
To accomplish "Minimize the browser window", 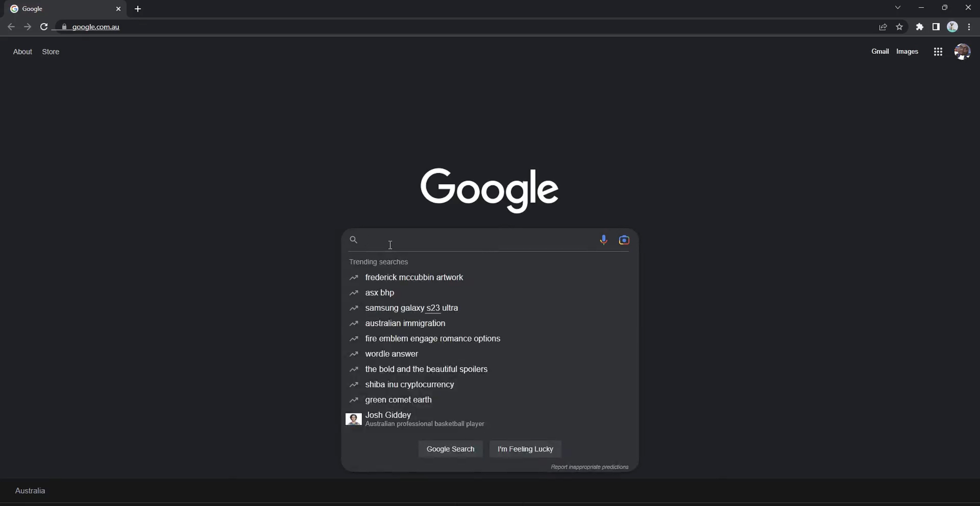I will coord(921,7).
